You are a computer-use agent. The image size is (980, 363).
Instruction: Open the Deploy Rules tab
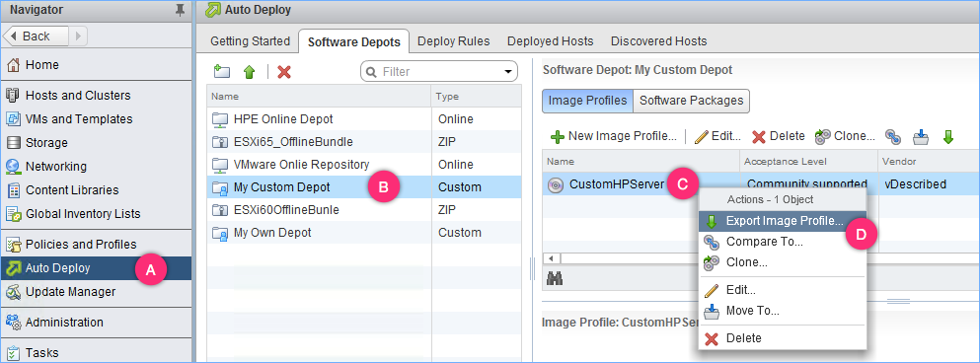[454, 41]
